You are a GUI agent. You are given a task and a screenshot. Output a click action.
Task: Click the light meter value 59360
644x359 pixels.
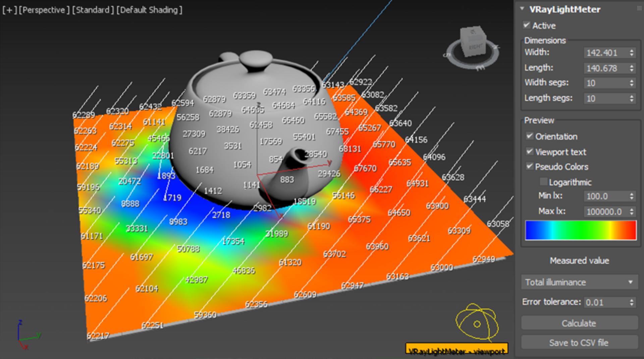point(205,315)
